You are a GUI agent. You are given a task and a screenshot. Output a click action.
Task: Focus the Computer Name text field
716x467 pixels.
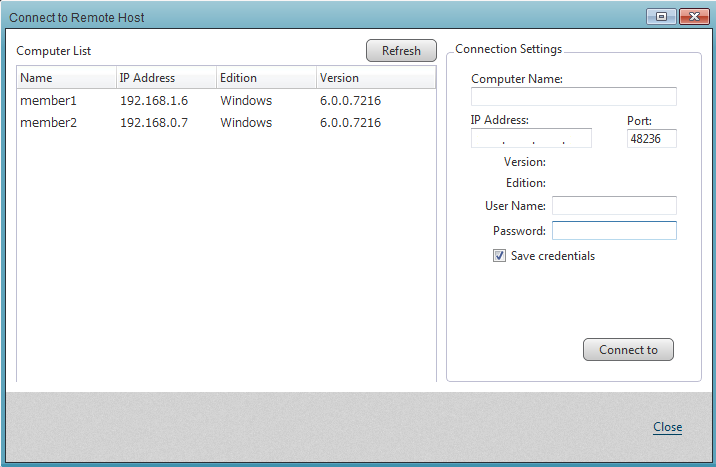[x=573, y=97]
